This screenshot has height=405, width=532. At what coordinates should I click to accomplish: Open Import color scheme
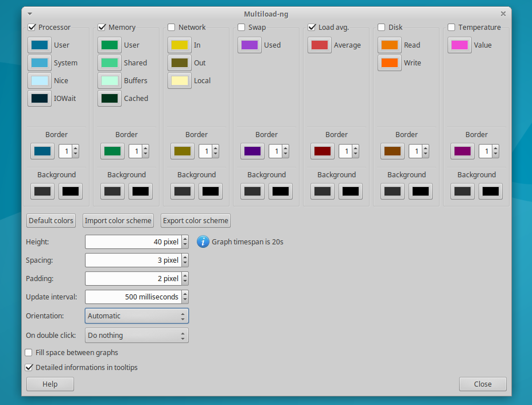118,220
